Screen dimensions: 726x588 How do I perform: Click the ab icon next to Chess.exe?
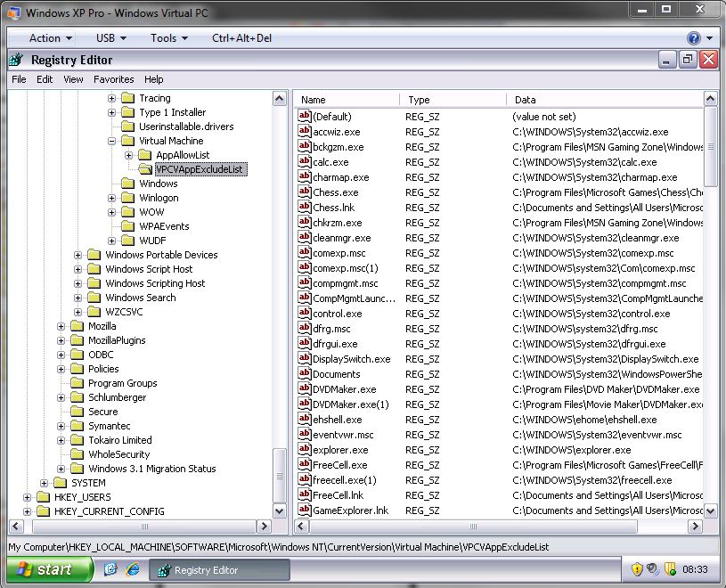point(306,192)
